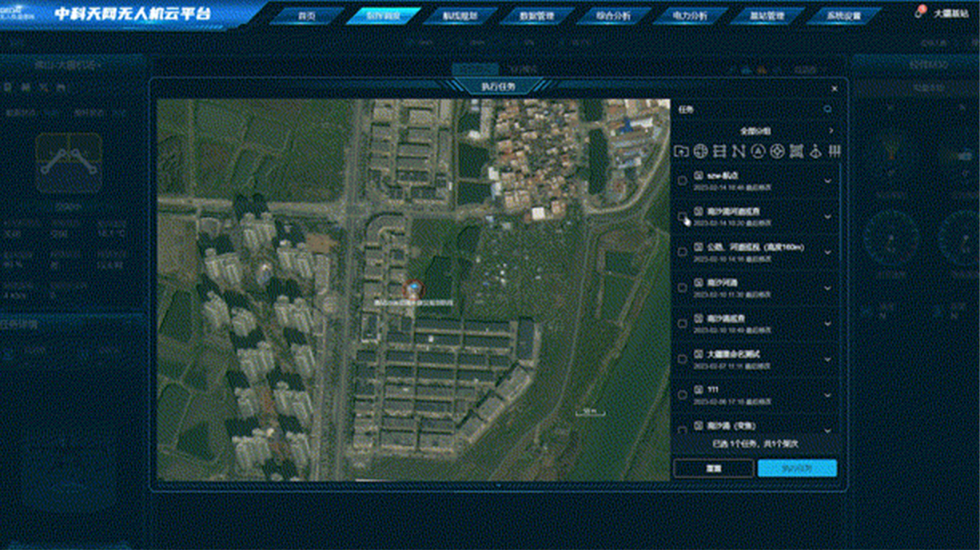This screenshot has width=980, height=550.
Task: Select the N-shaped route type icon
Action: coord(739,151)
